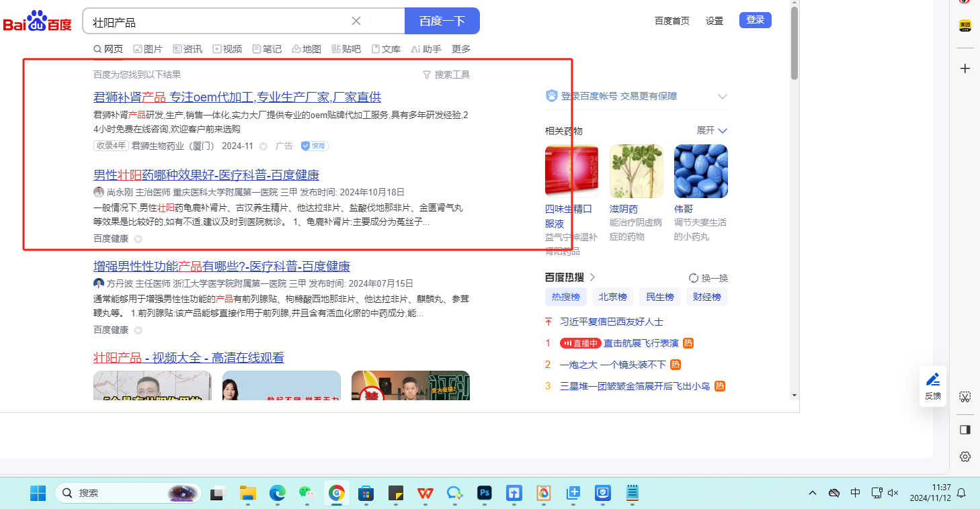Click the 方丹波 doctor avatar
980x509 pixels.
tap(99, 283)
